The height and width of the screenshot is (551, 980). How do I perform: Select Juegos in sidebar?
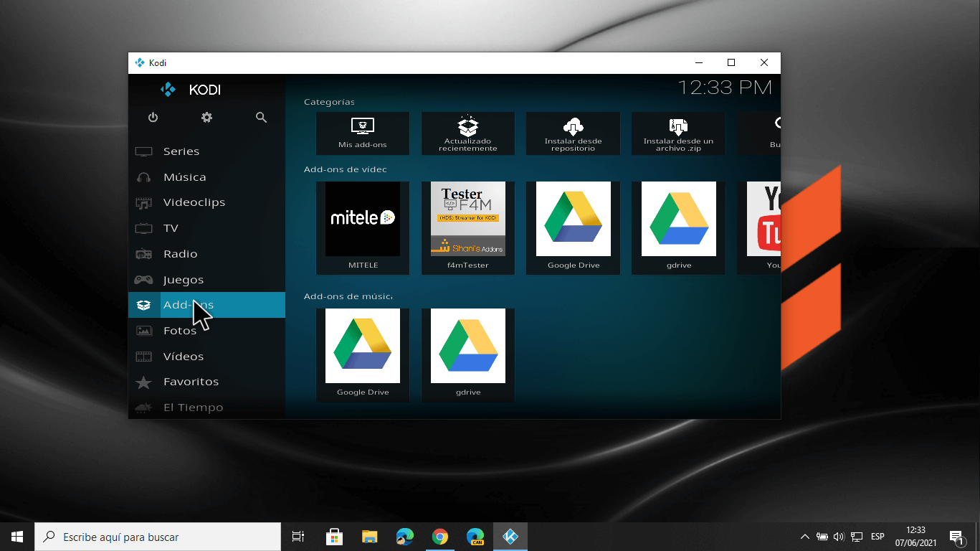[x=206, y=280]
